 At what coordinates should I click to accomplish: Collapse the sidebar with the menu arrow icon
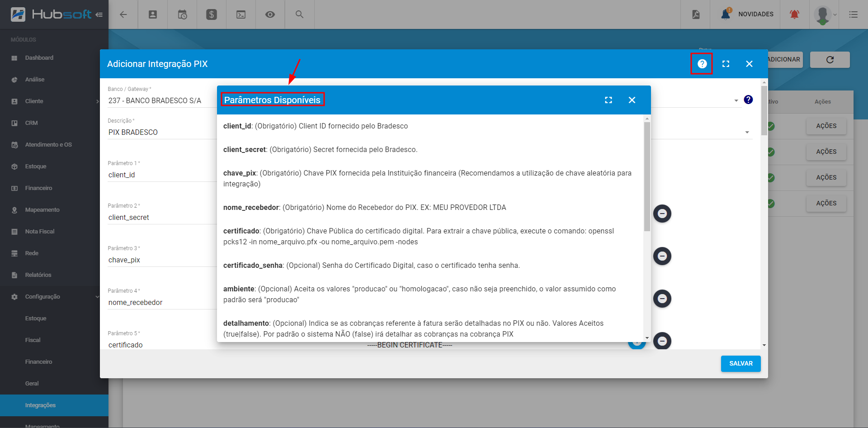click(x=99, y=14)
